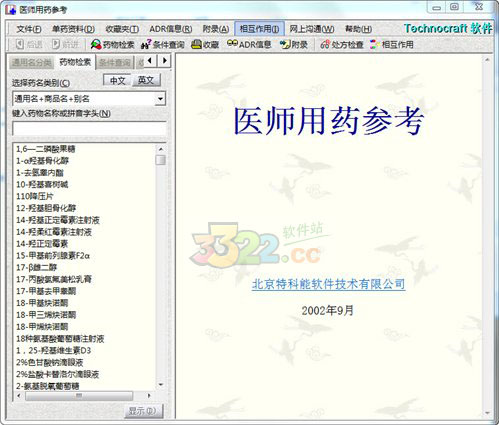499x425 pixels.
Task: Select 110降压片 in the list
Action: pyautogui.click(x=35, y=196)
